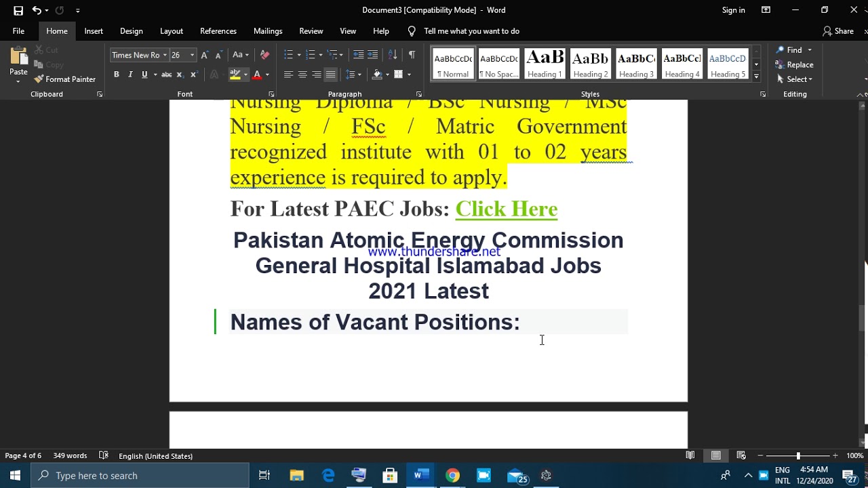Open the Borders dropdown
868x488 pixels.
click(409, 75)
